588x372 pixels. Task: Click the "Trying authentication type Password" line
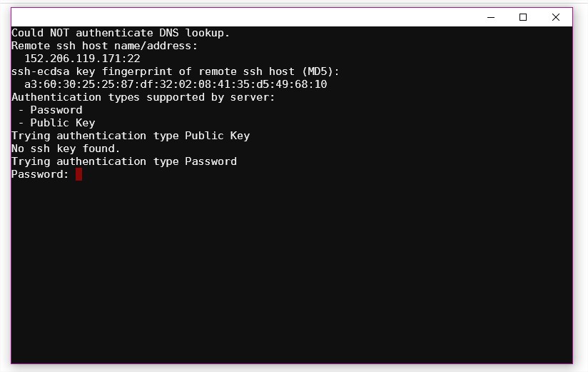coord(124,161)
